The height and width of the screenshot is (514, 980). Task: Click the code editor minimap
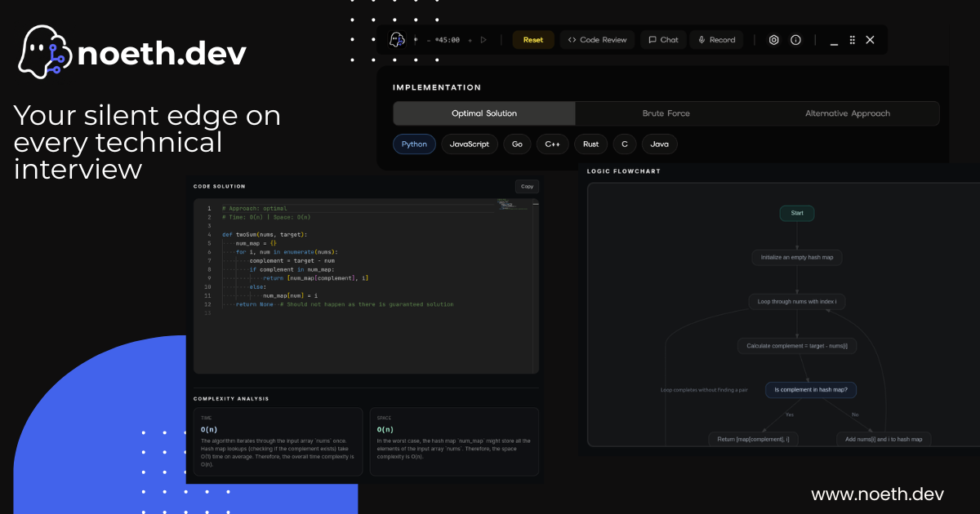pos(515,205)
